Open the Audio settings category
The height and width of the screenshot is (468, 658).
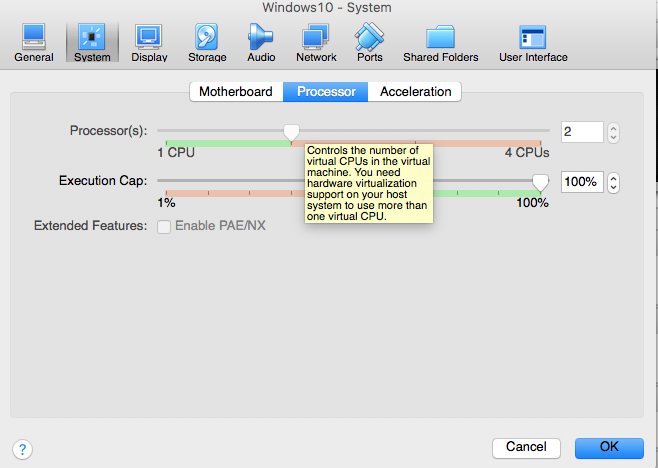pyautogui.click(x=261, y=42)
